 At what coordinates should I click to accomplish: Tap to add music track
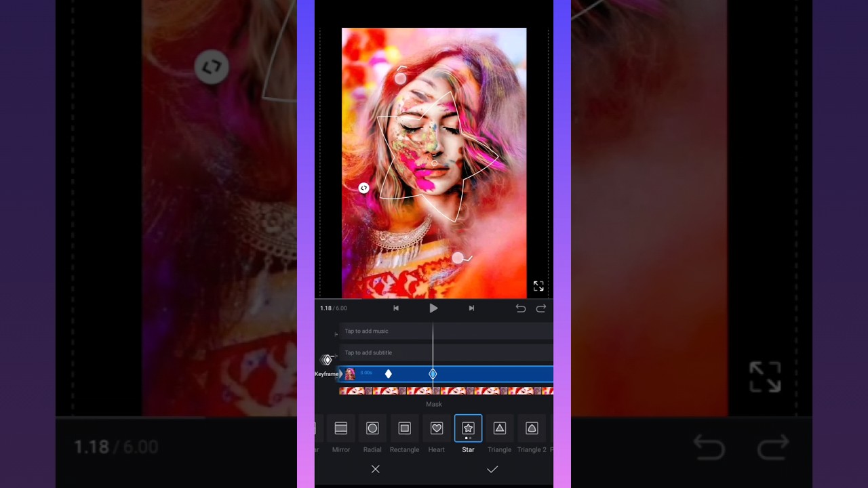point(446,331)
